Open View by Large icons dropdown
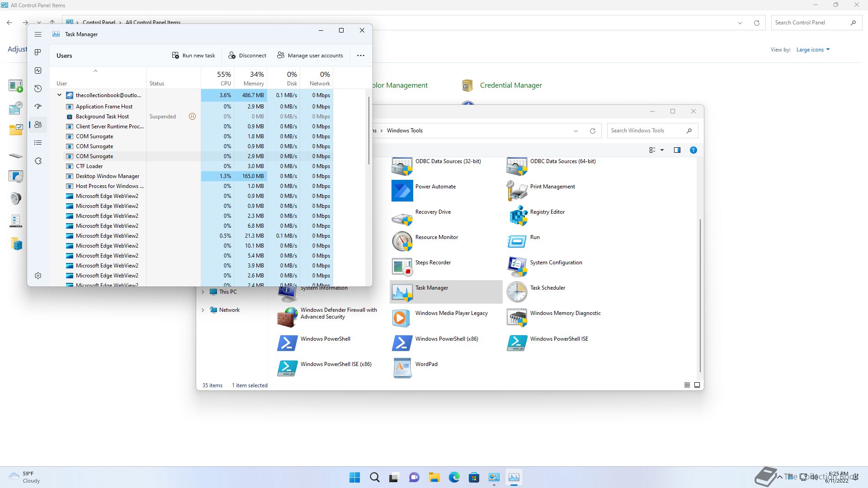 (813, 50)
